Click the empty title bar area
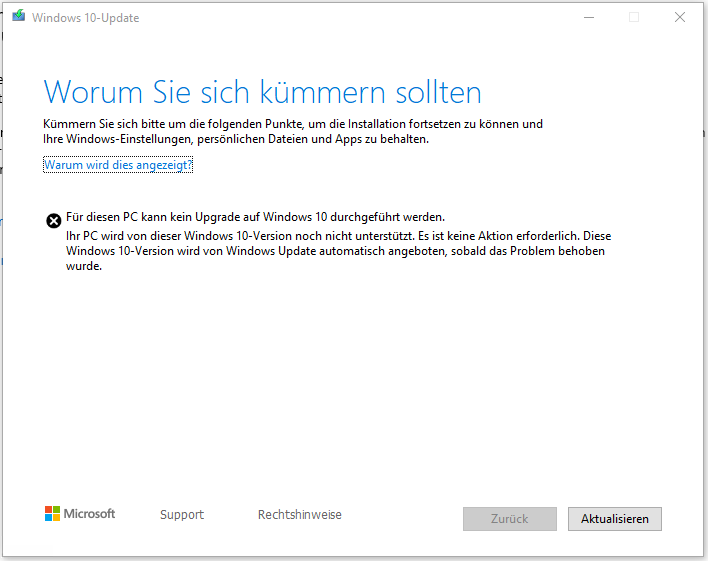Viewport: 708px width, 561px height. coord(350,17)
